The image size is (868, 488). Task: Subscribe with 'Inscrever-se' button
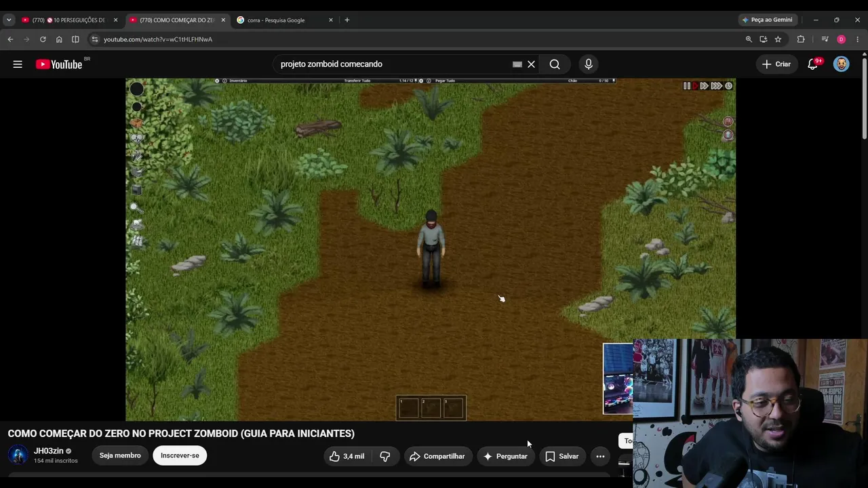click(x=180, y=455)
